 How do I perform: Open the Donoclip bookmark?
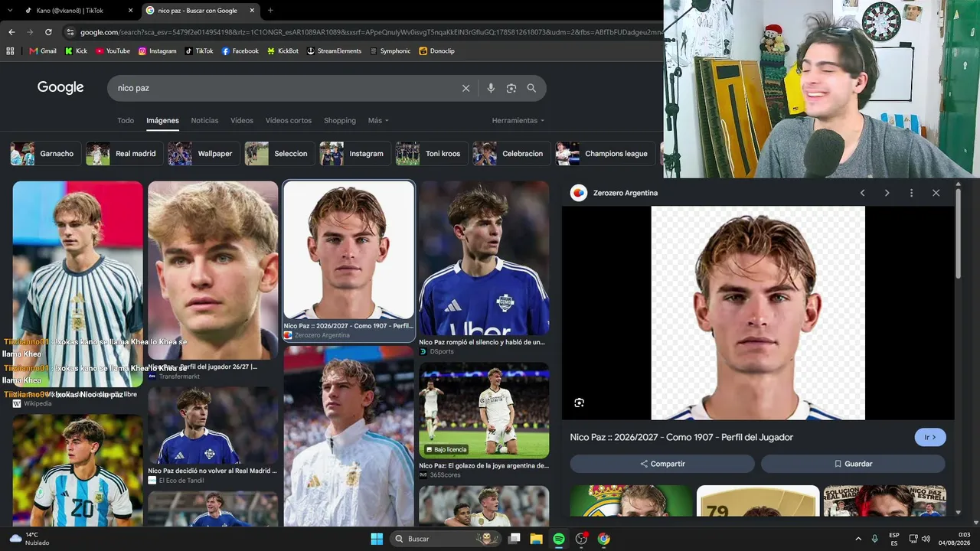point(436,51)
